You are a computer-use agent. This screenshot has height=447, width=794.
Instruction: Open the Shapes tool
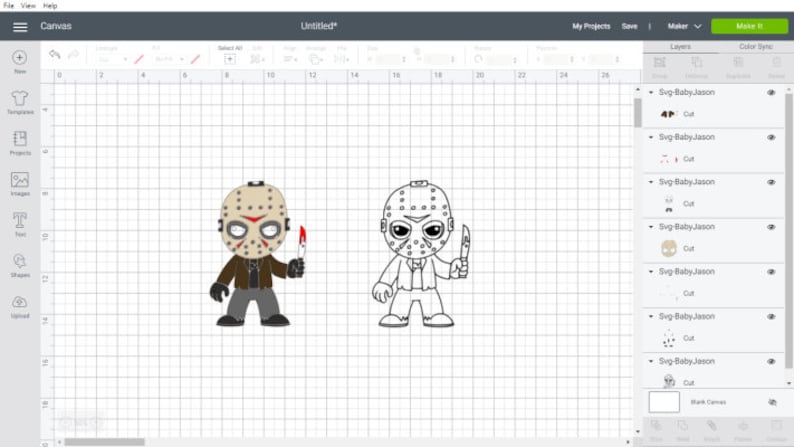pos(20,261)
